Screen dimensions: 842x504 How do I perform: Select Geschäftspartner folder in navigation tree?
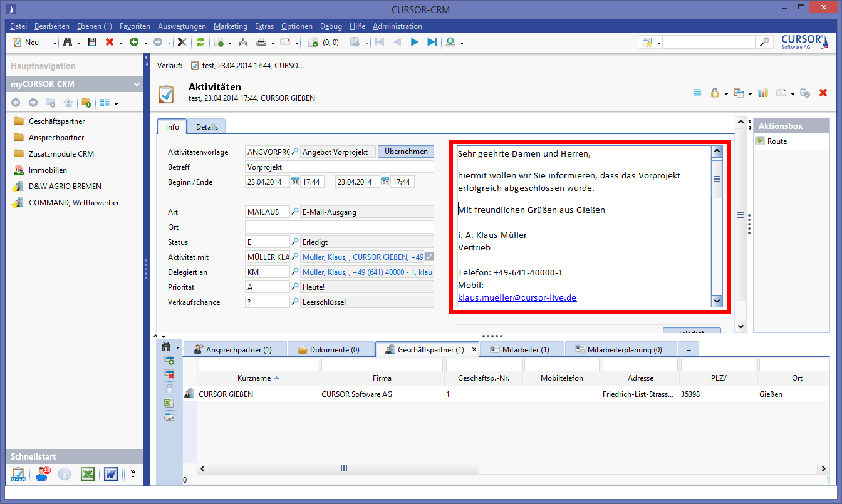click(56, 121)
